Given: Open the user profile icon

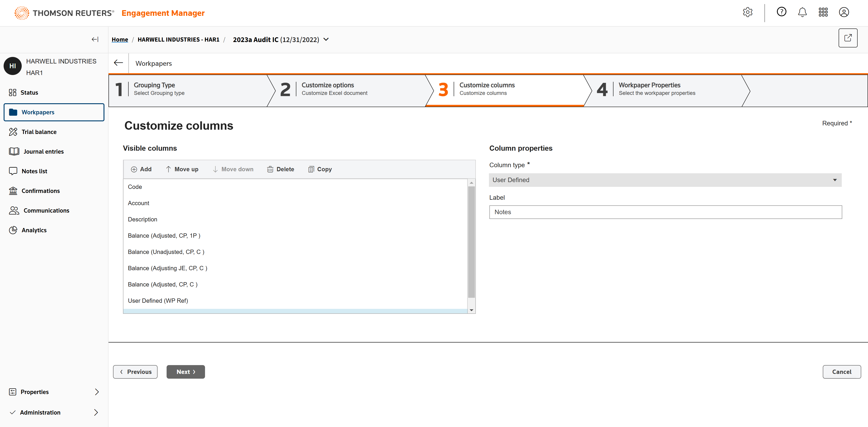Looking at the screenshot, I should pyautogui.click(x=844, y=12).
